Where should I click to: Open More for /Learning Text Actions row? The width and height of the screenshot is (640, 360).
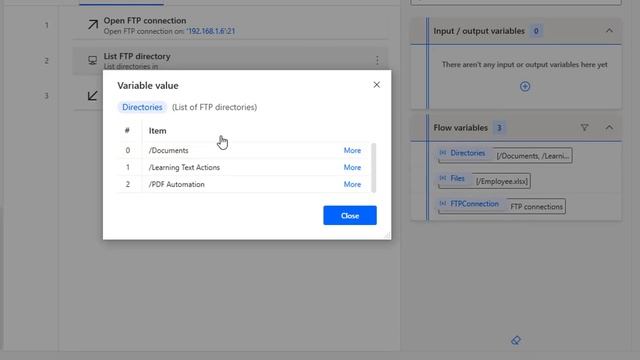click(352, 167)
